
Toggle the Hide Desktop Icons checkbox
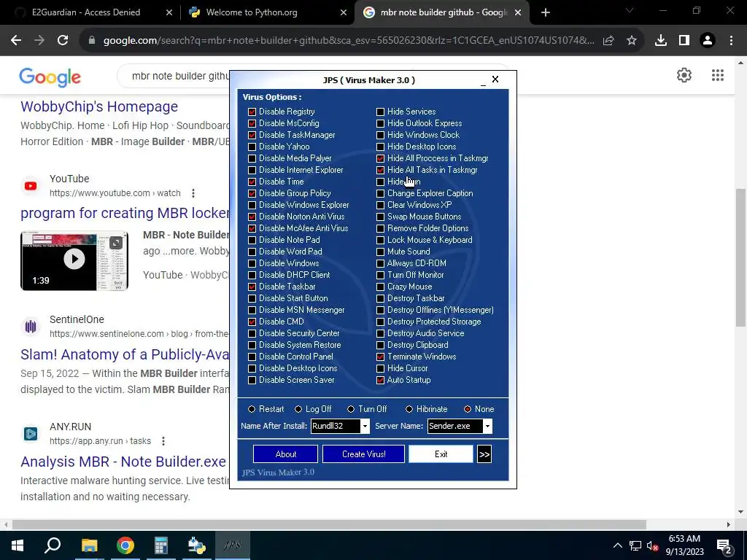tap(380, 147)
